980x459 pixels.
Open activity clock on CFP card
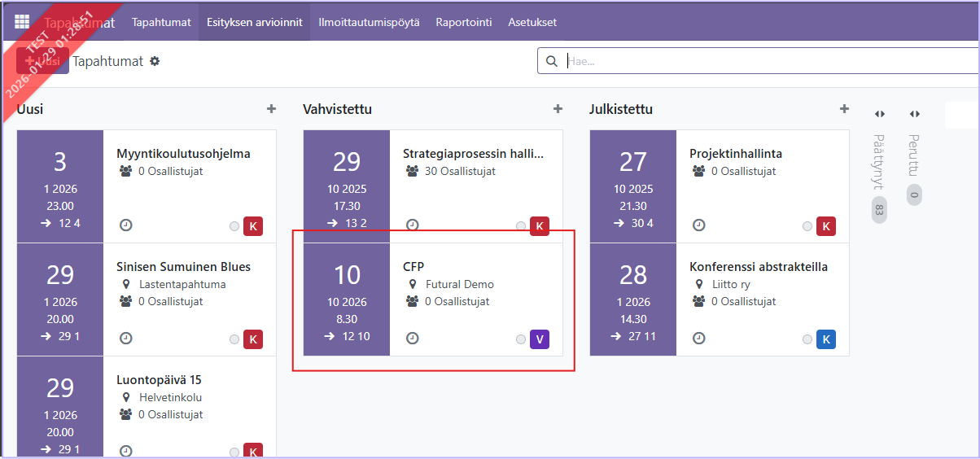[412, 339]
